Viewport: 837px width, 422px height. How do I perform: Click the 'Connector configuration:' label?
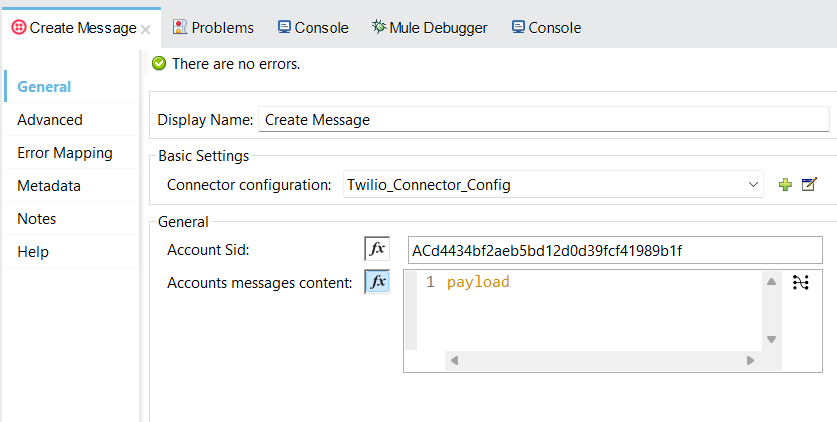[249, 185]
